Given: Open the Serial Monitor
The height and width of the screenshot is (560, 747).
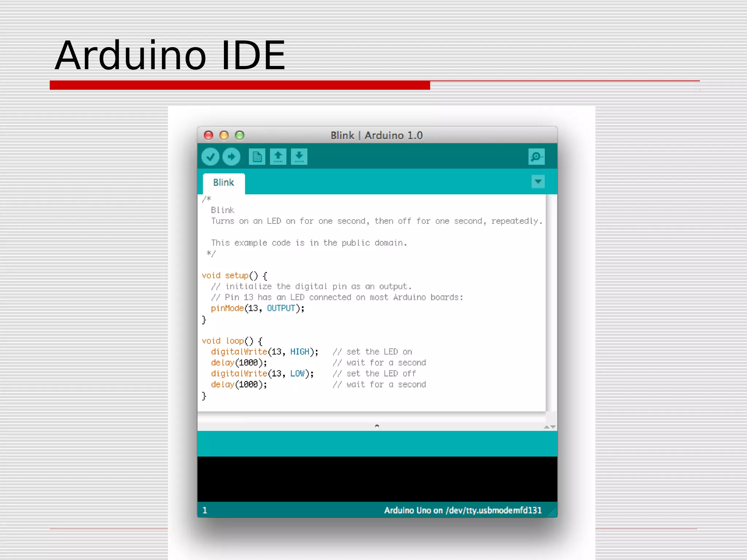Looking at the screenshot, I should click(537, 157).
